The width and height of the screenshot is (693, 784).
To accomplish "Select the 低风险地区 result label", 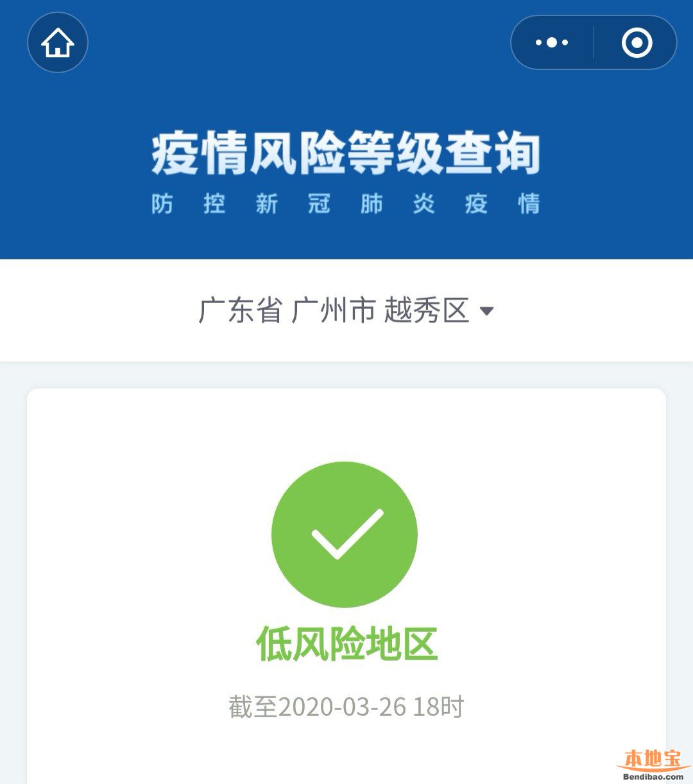I will [x=346, y=644].
